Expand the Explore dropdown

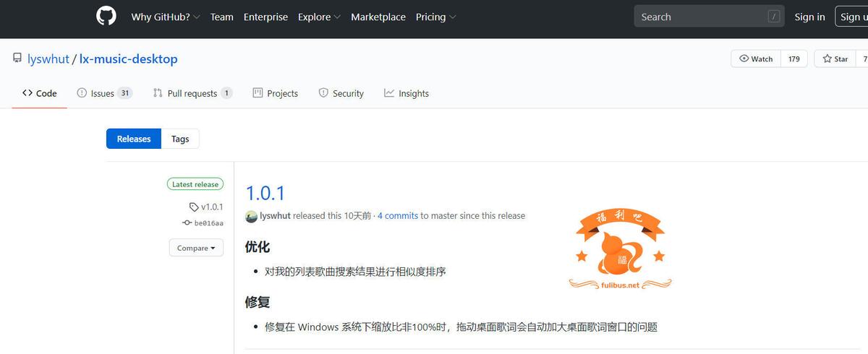point(319,17)
